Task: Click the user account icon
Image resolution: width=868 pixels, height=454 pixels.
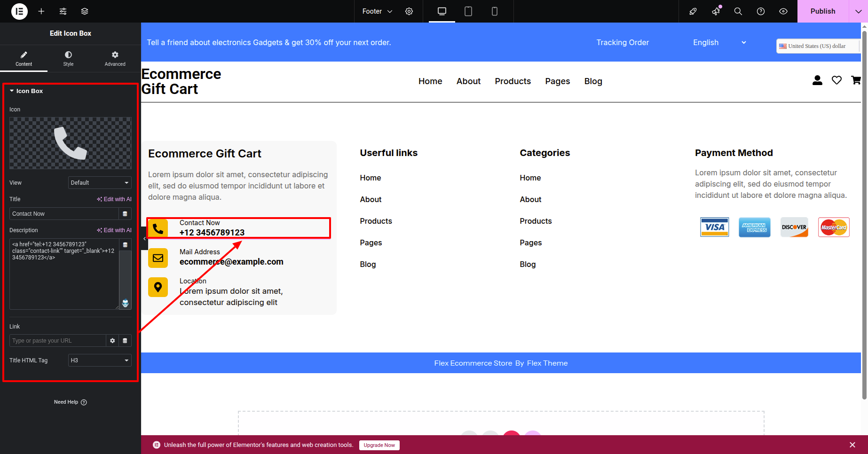Action: click(x=817, y=80)
